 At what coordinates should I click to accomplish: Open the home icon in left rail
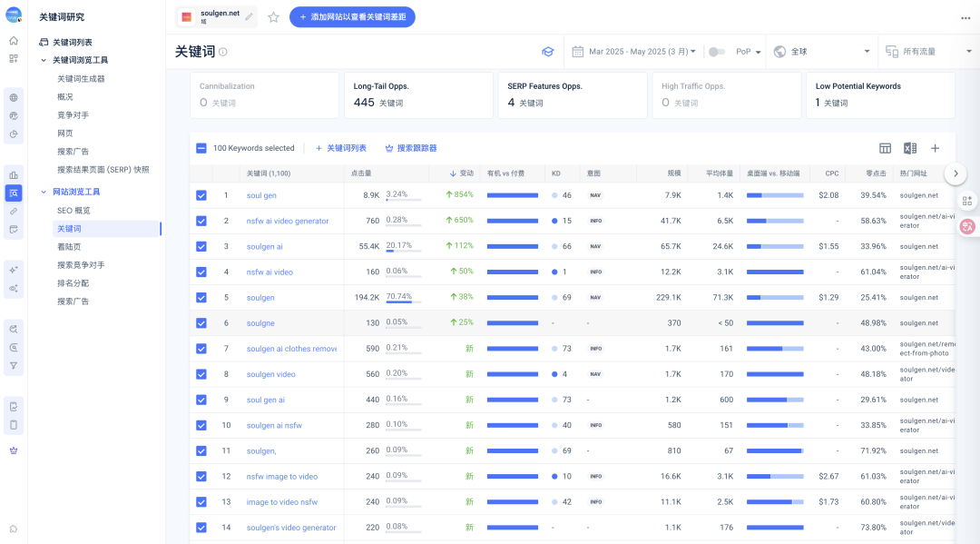(13, 41)
